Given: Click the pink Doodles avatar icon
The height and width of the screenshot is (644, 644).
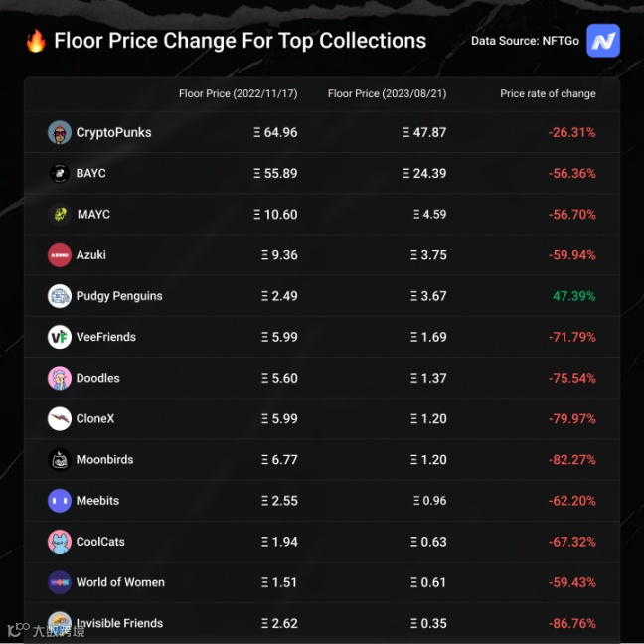Looking at the screenshot, I should point(60,378).
